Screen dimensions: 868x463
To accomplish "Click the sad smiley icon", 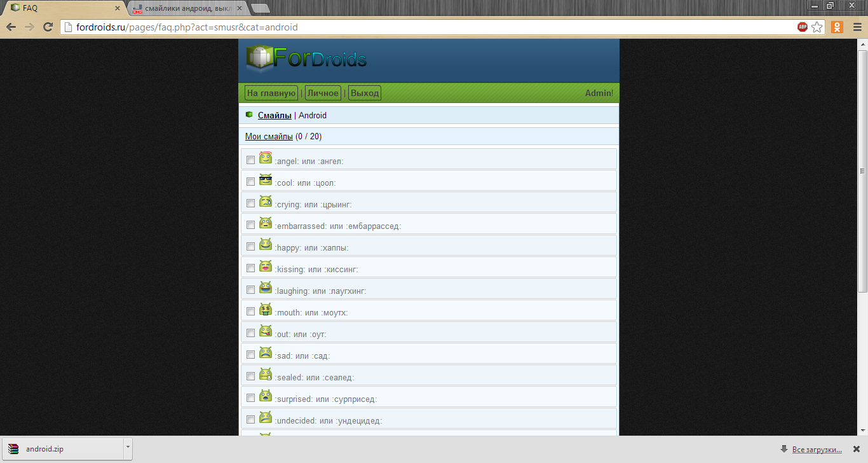I will tap(266, 353).
